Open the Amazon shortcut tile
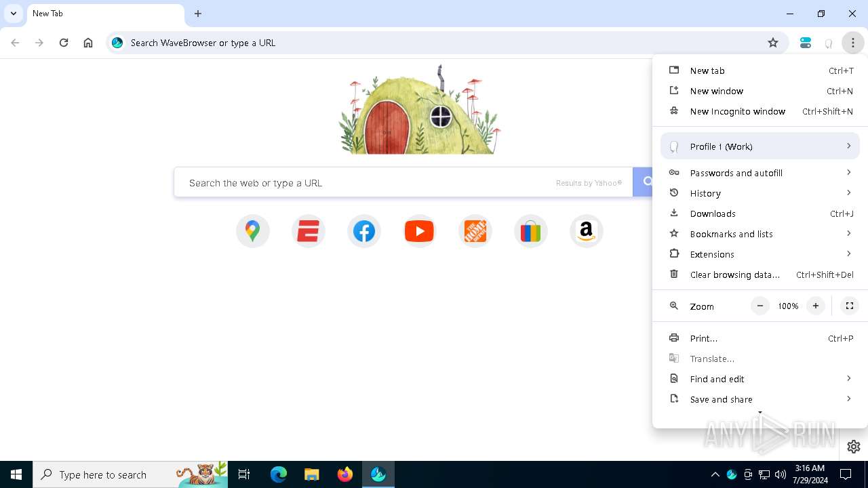The height and width of the screenshot is (488, 868). click(x=586, y=231)
